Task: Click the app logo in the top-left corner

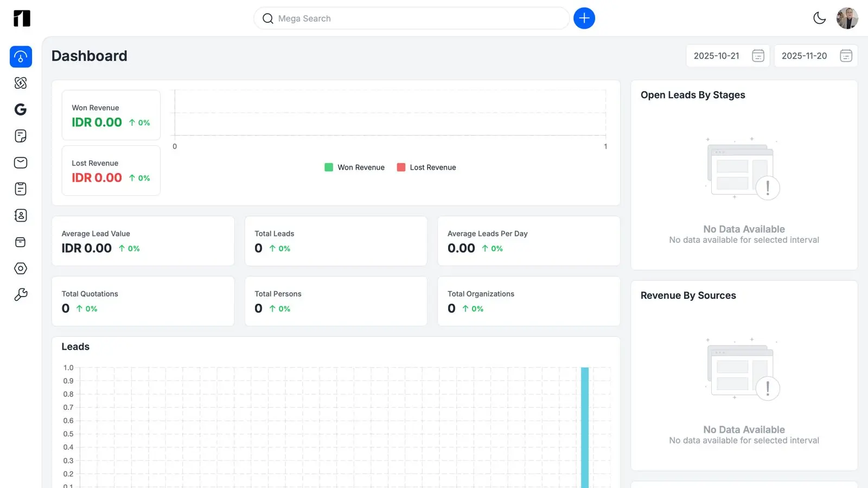Action: pos(21,18)
